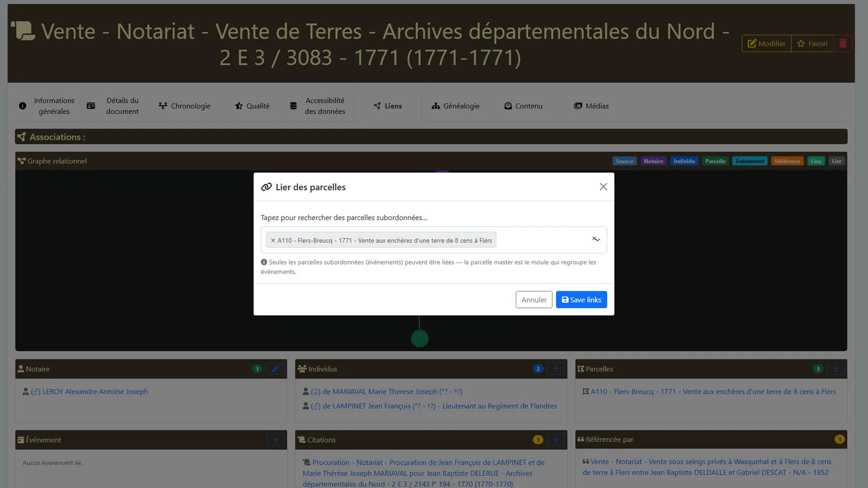
Task: Toggle Parcelle filter badge in graph legend
Action: (x=715, y=161)
